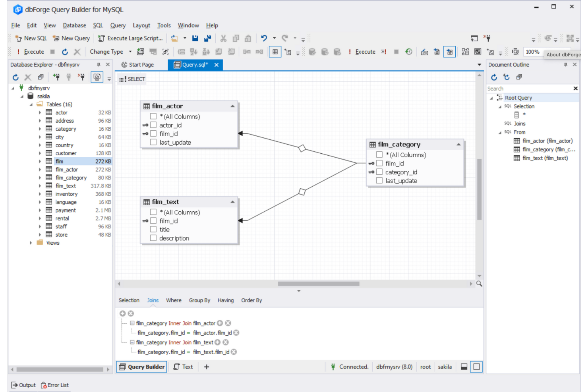This screenshot has height=392, width=588.
Task: Switch to Text view in Query Builder
Action: (x=183, y=367)
